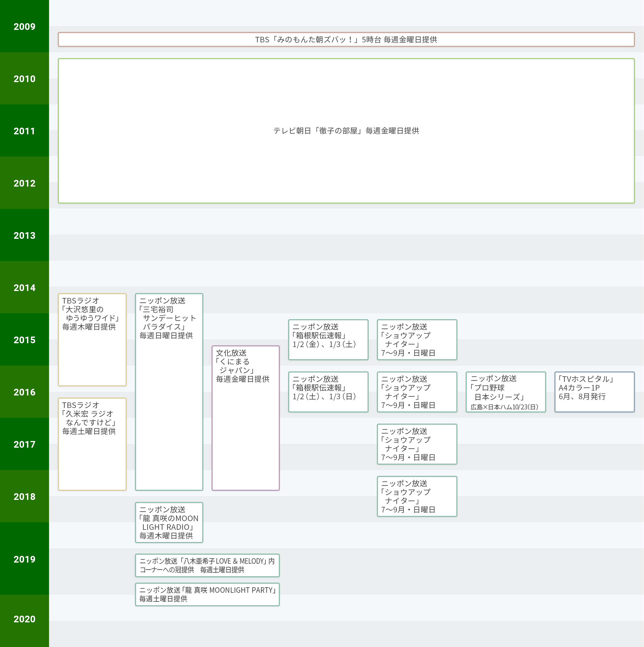
Task: Open the 2017 ショウアップナイター entry
Action: [x=417, y=444]
